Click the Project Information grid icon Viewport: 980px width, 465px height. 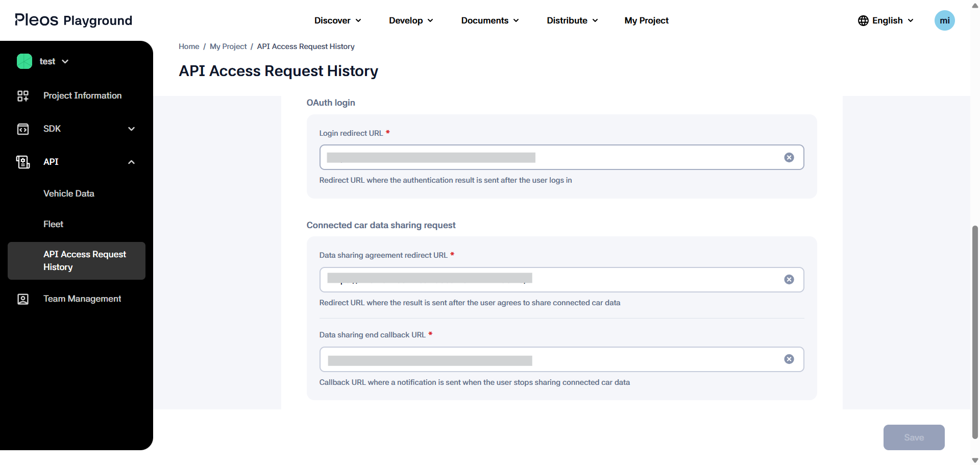[23, 96]
